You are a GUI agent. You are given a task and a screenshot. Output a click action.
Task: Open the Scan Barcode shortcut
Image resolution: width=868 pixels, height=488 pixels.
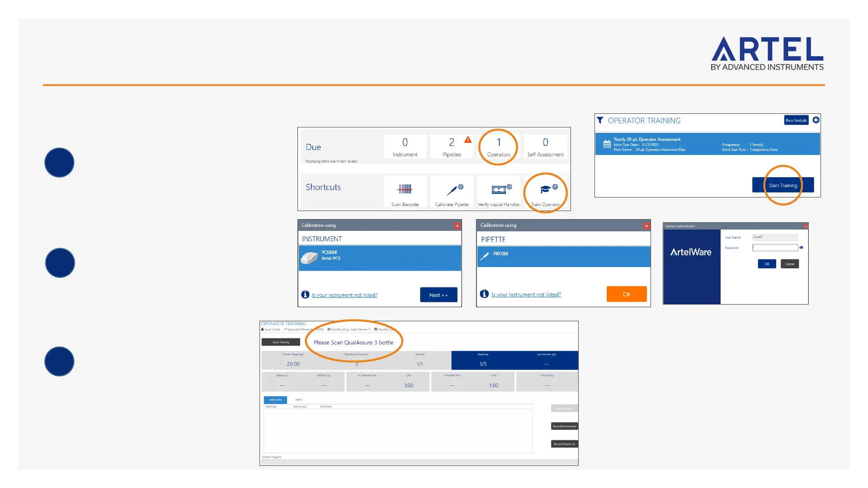(405, 192)
